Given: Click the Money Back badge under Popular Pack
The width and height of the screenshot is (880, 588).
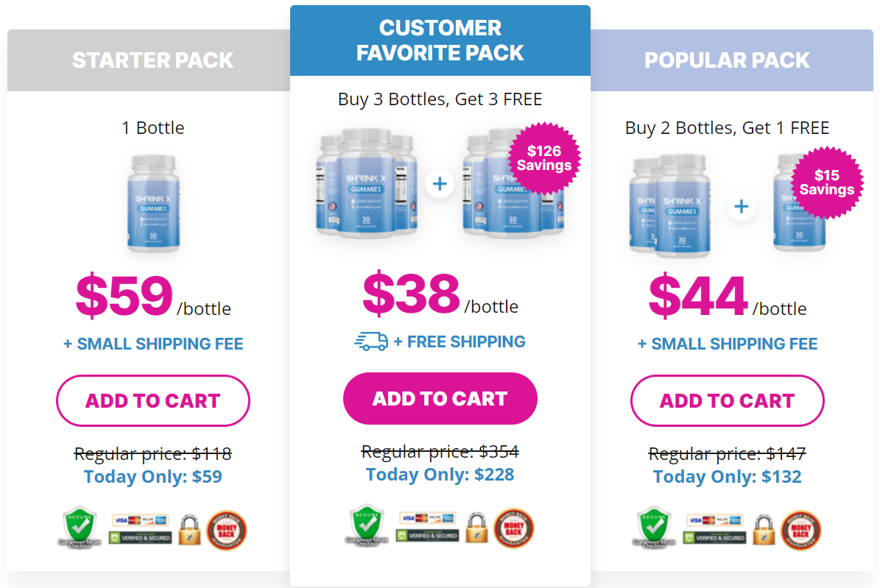Looking at the screenshot, I should point(800,528).
